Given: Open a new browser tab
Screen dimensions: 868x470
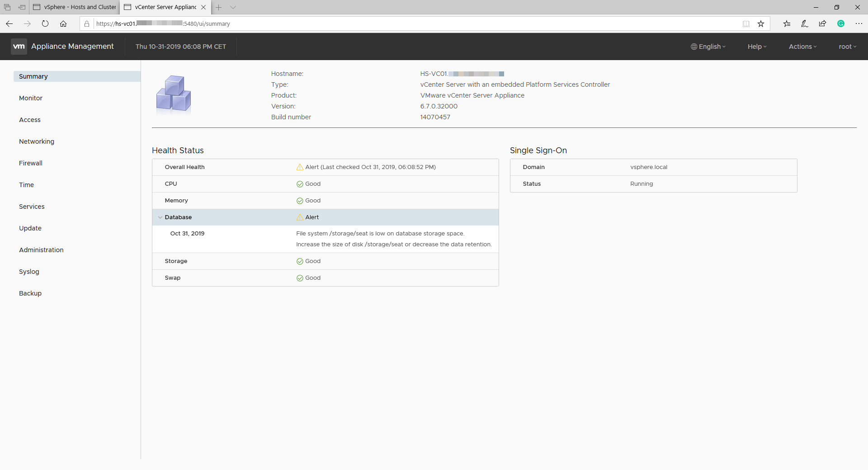Looking at the screenshot, I should [x=219, y=7].
